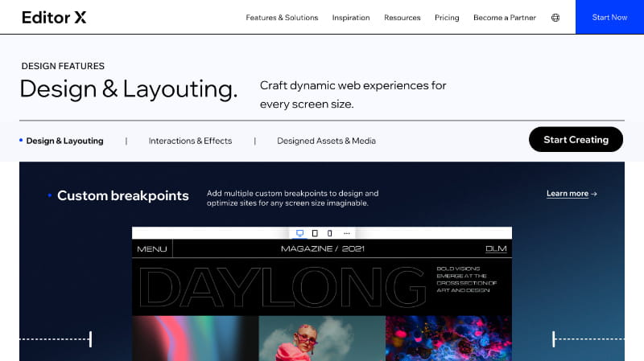Open Become a Partner link
Image resolution: width=644 pixels, height=361 pixels.
(x=505, y=18)
